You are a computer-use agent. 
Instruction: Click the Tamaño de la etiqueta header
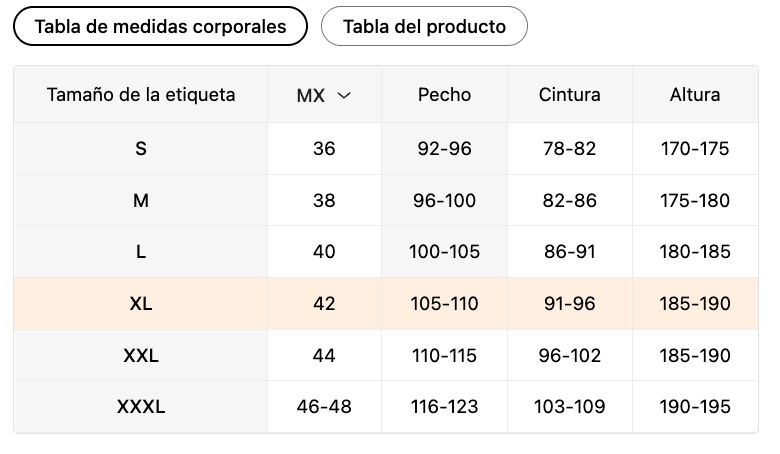pos(141,95)
